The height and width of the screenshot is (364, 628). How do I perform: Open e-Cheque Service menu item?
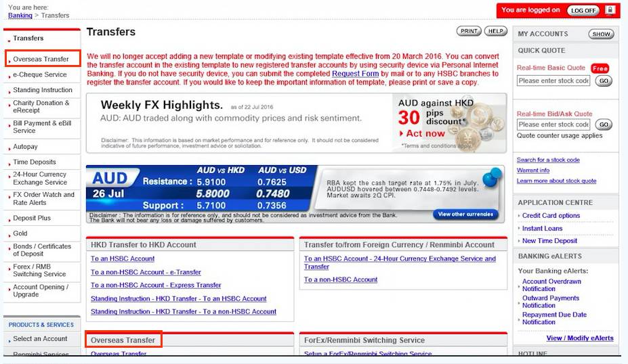[40, 75]
